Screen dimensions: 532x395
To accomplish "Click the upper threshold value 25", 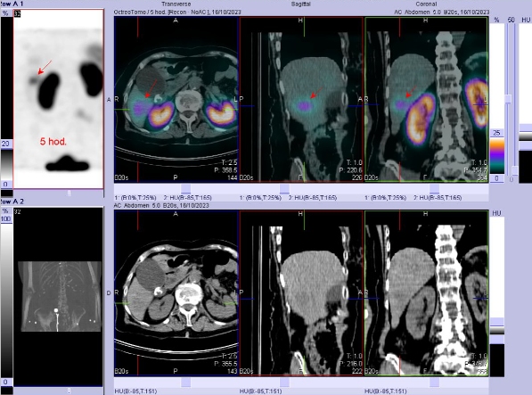I will pyautogui.click(x=496, y=133).
